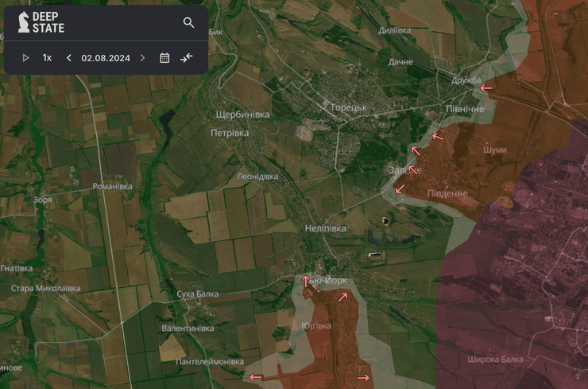Click the 02.08.2024 date label
Viewport: 588px width, 389px height.
106,58
